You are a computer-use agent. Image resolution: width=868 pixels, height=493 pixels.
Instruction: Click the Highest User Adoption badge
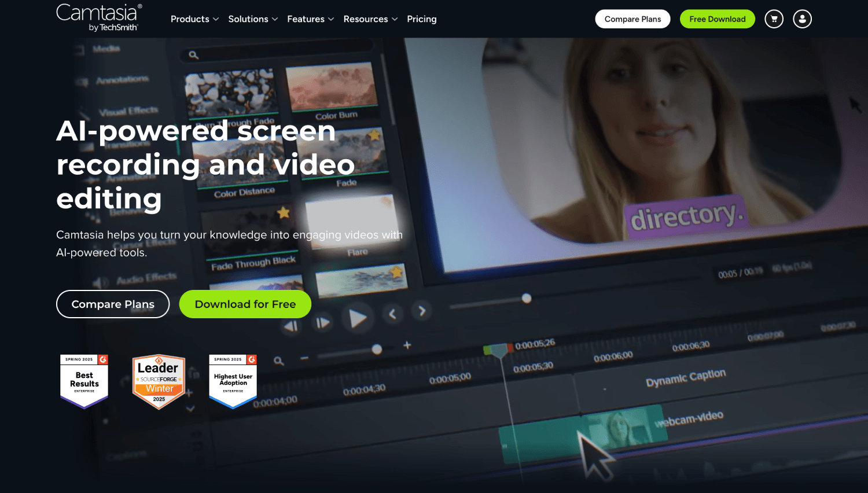point(233,381)
